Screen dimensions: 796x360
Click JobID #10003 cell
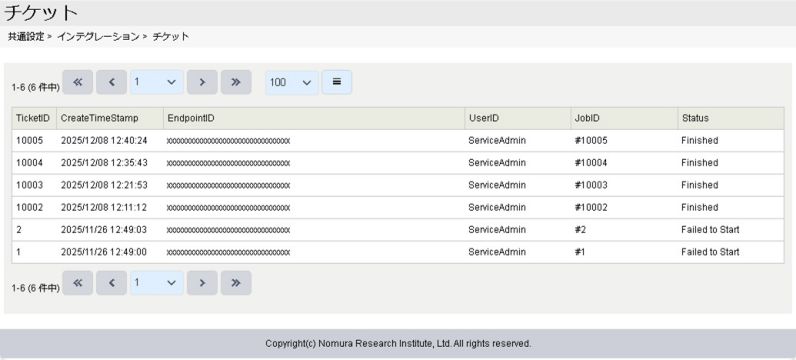click(x=624, y=185)
